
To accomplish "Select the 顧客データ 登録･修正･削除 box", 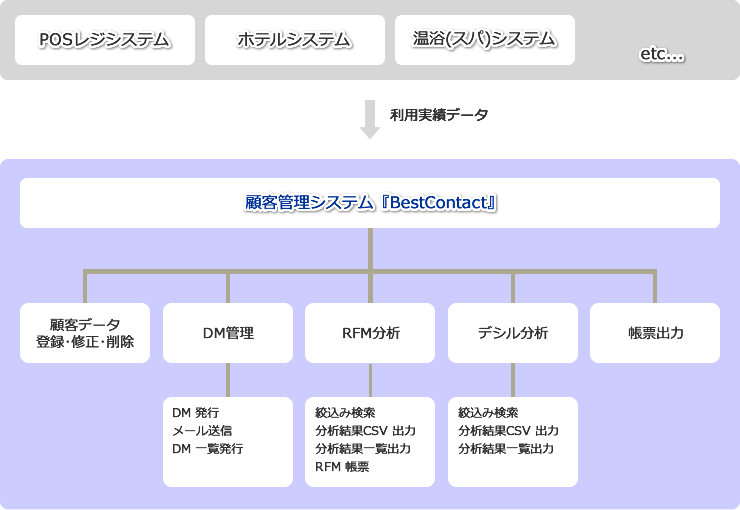I will point(85,333).
